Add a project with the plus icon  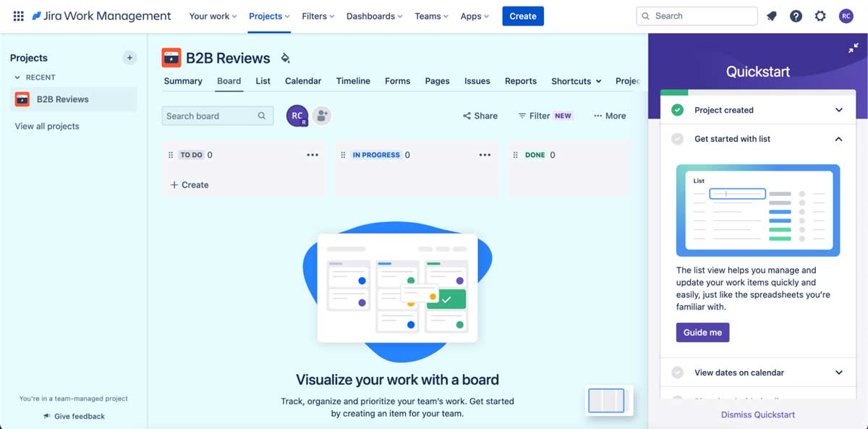coord(129,58)
